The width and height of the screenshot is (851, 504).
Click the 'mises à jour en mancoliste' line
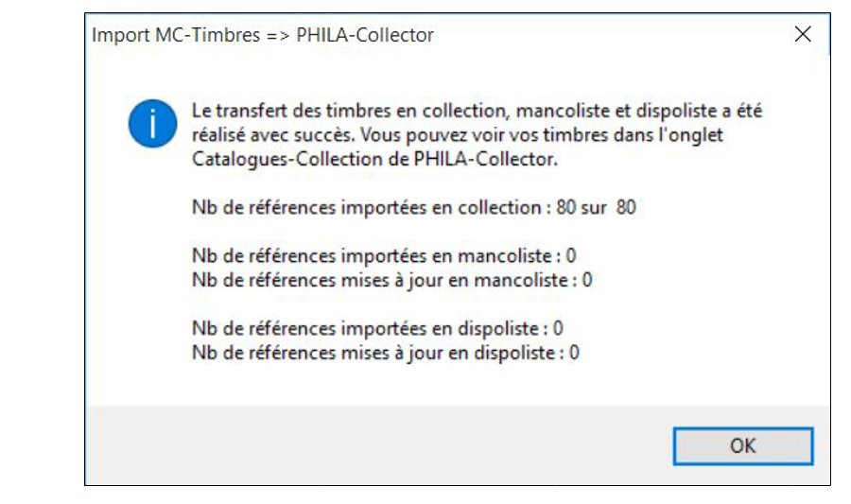point(391,281)
